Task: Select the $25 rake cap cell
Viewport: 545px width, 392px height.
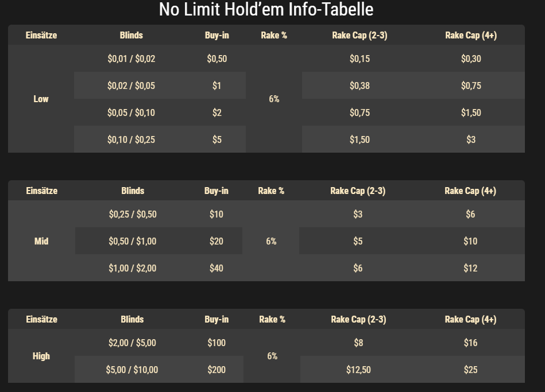Action: [x=470, y=370]
